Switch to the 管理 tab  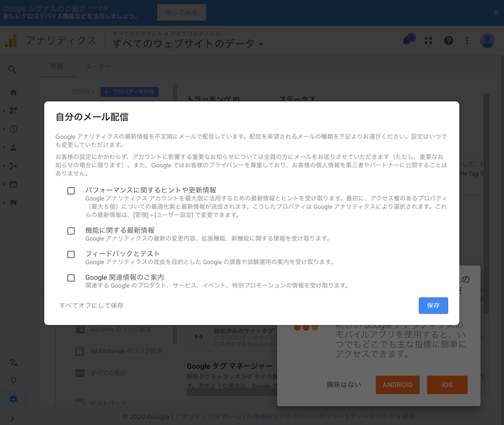56,66
